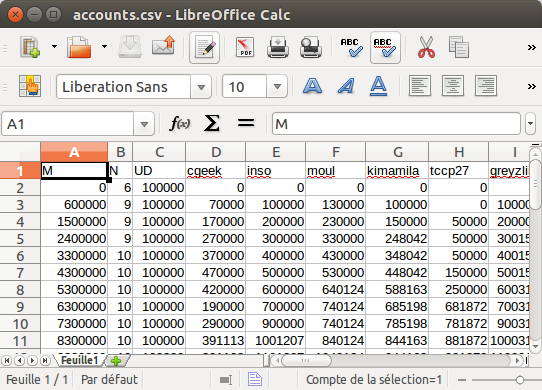
Task: Toggle Edit File mode icon
Action: pos(205,47)
